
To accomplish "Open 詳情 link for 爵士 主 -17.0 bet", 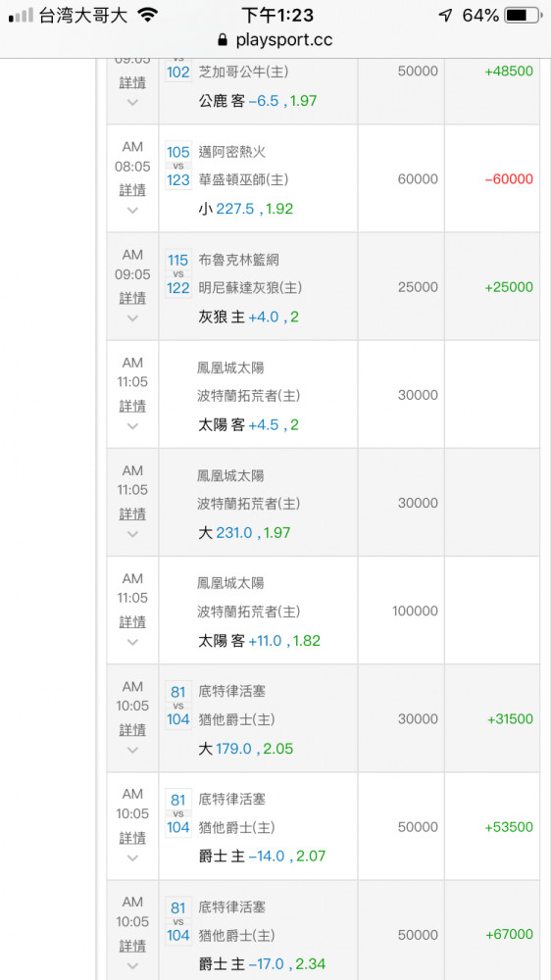I will 132,946.
